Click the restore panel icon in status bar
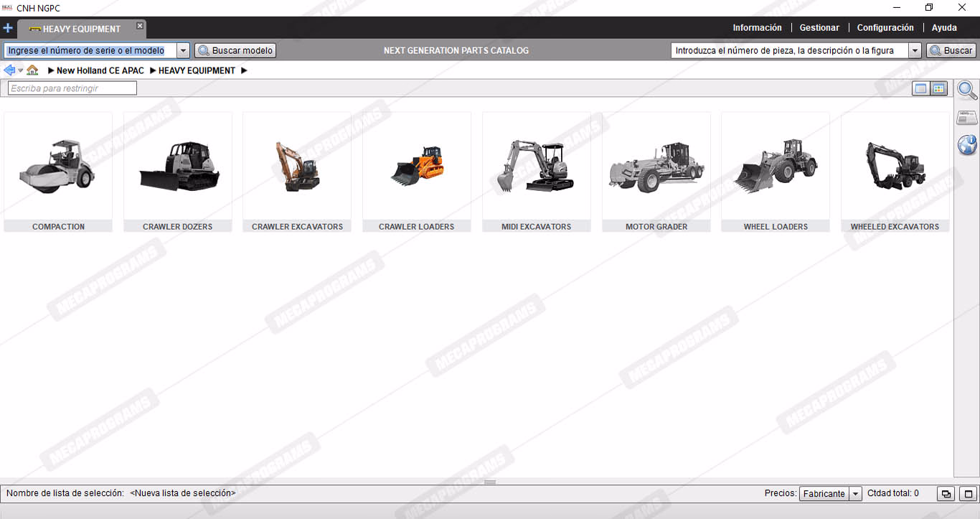The image size is (980, 519). [x=946, y=494]
